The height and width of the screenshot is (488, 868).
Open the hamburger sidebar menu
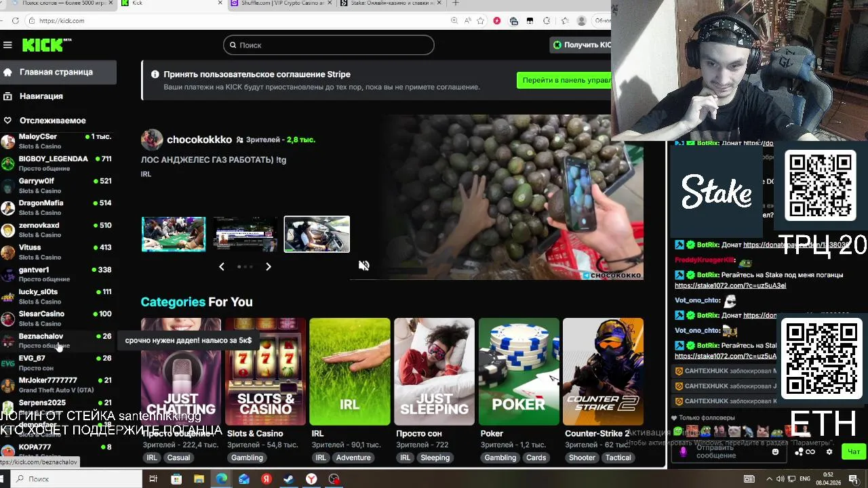pos(7,45)
